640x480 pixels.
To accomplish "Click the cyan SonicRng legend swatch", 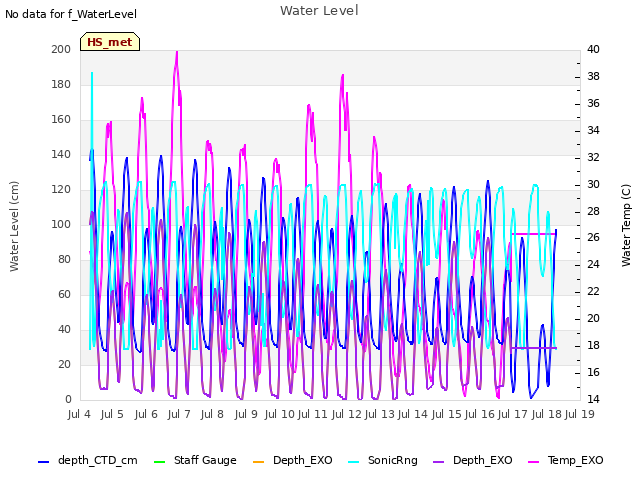I will (x=353, y=462).
